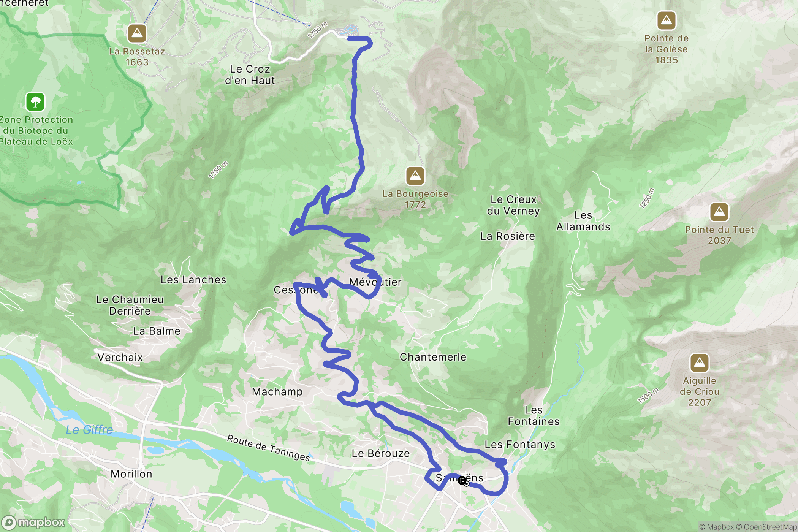The image size is (798, 532).
Task: Click the green tree park icon
Action: pyautogui.click(x=35, y=102)
